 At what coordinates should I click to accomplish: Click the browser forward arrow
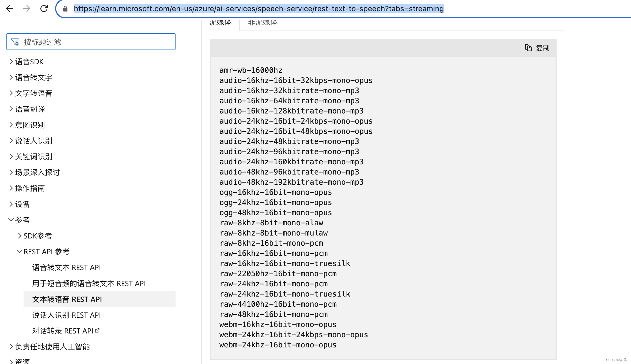click(27, 9)
